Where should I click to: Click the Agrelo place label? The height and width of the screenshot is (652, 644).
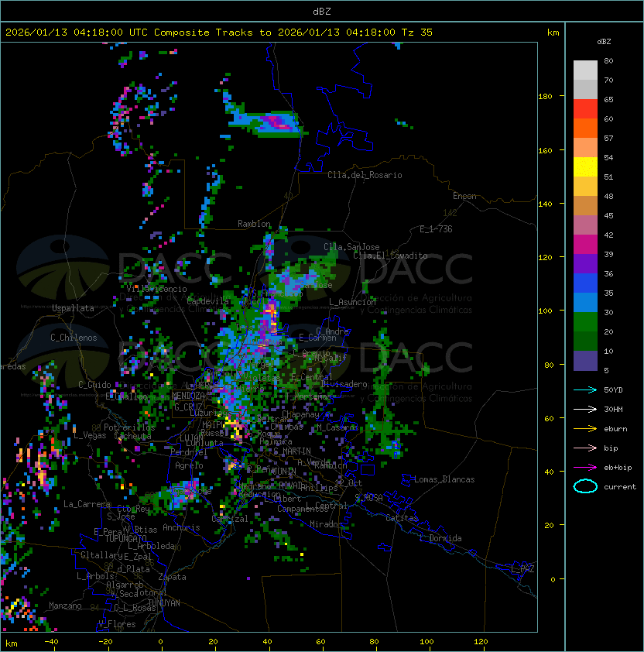189,465
